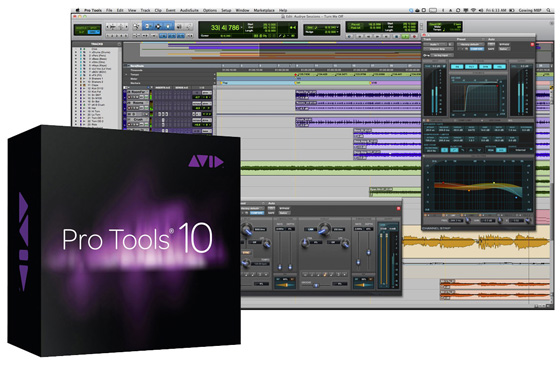Click the green Play transport button
This screenshot has height=365, width=560.
tap(405, 36)
